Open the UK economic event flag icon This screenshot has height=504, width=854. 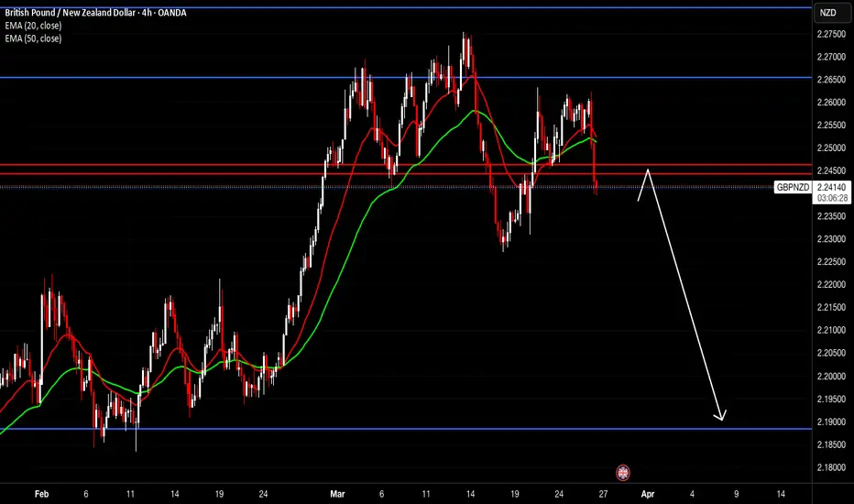[x=622, y=473]
